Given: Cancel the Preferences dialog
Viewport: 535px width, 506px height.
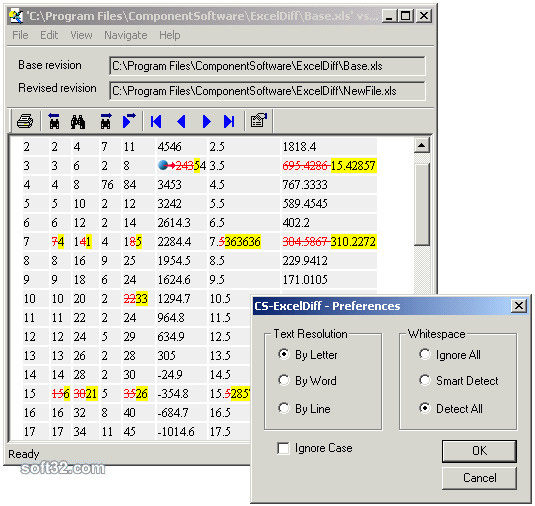Looking at the screenshot, I should coord(479,478).
